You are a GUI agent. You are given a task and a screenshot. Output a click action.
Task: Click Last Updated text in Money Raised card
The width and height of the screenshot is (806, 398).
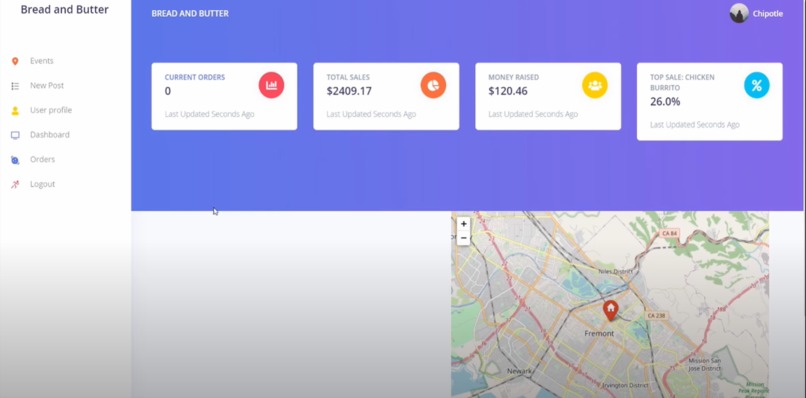click(533, 114)
